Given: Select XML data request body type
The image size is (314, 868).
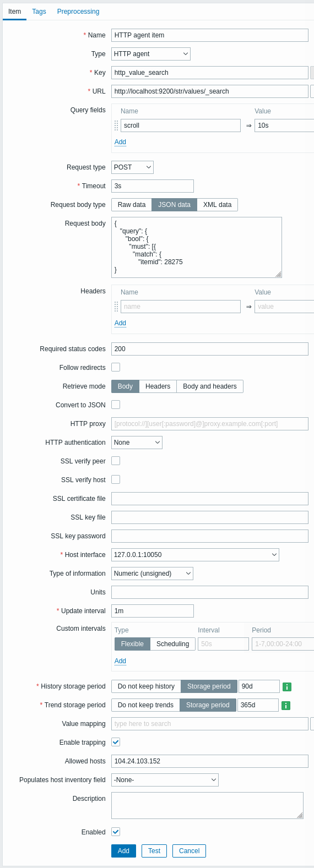Looking at the screenshot, I should point(217,205).
